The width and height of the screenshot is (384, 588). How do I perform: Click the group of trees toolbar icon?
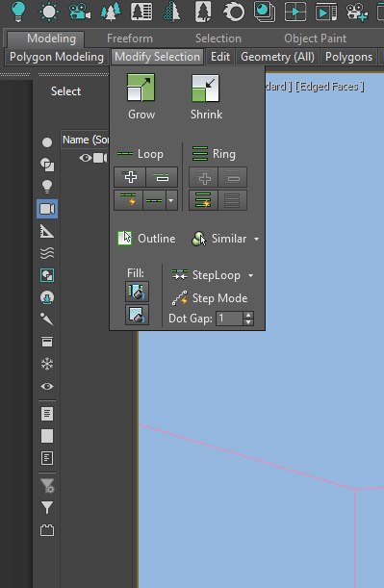(111, 12)
